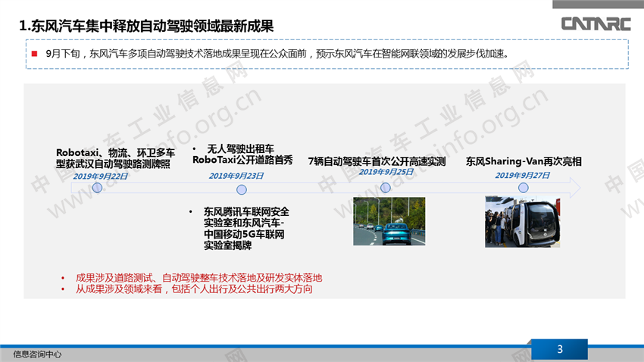644x362 pixels.
Task: Open the Sharing-Van photo
Action: [x=522, y=222]
